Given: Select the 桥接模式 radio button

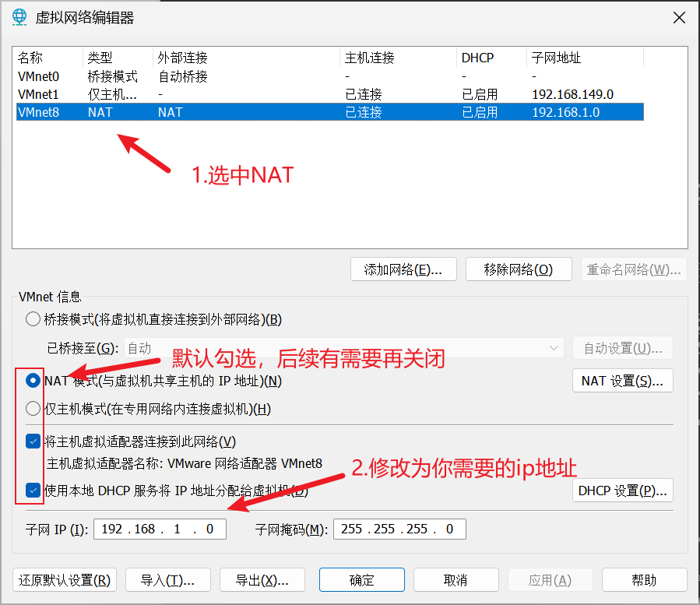Looking at the screenshot, I should pos(33,319).
